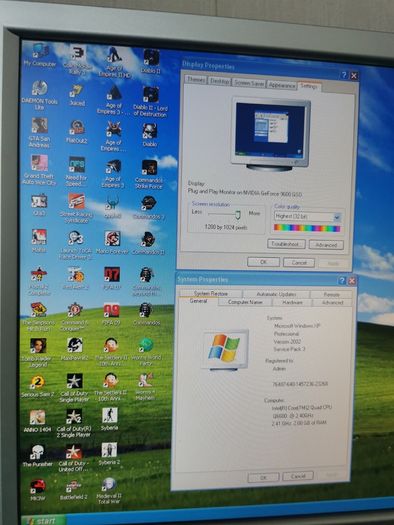
Task: Open the Appearance tab in Display Properties
Action: click(x=282, y=85)
